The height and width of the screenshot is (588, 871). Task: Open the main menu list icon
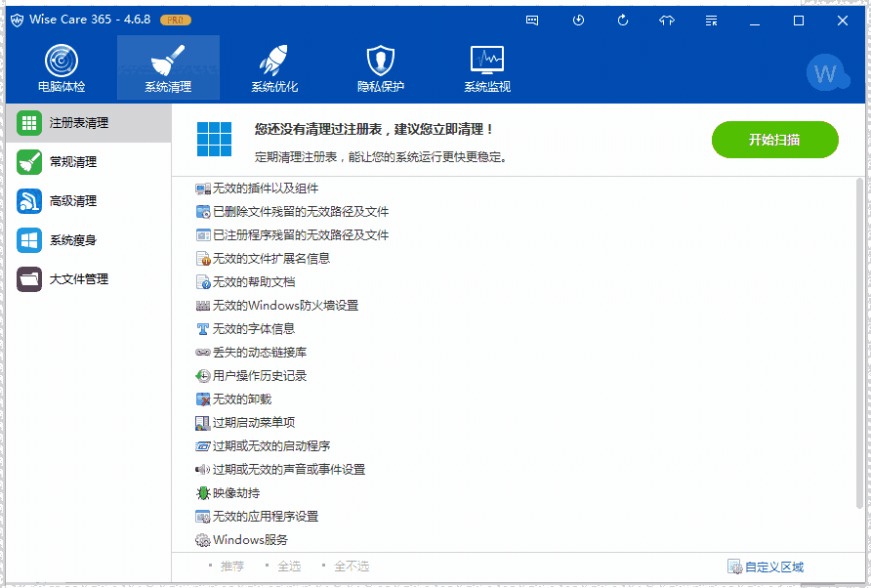[711, 21]
